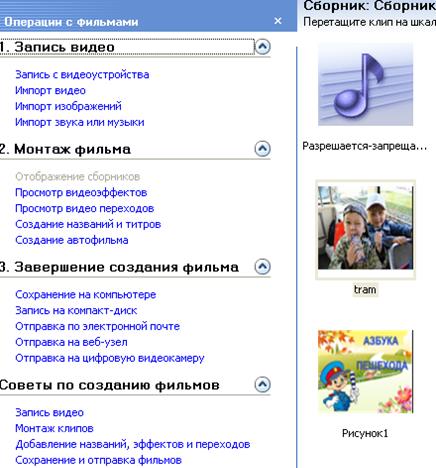Open Просмотр видеоэффектов
Image resolution: width=436 pixels, height=468 pixels.
81,192
